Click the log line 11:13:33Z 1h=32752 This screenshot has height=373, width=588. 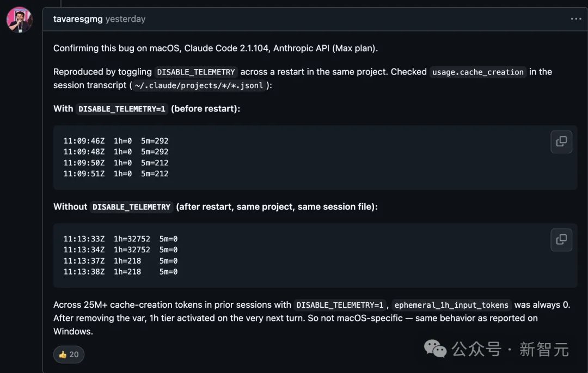click(120, 239)
